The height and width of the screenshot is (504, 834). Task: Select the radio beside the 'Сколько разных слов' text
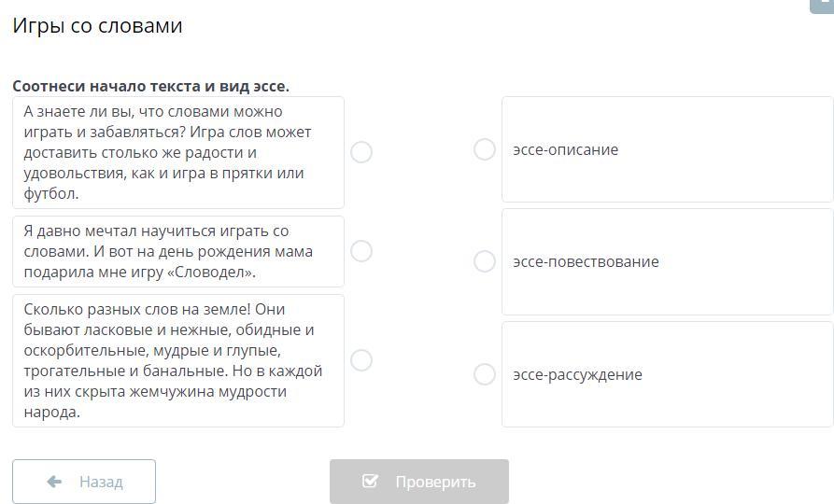[x=361, y=360]
